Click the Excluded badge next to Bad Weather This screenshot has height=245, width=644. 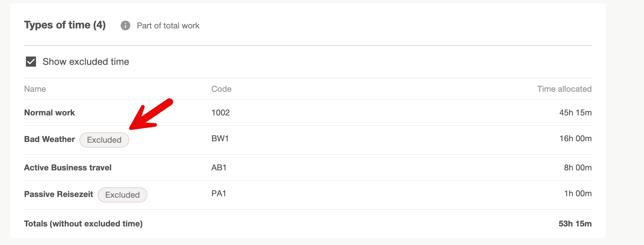click(x=104, y=140)
